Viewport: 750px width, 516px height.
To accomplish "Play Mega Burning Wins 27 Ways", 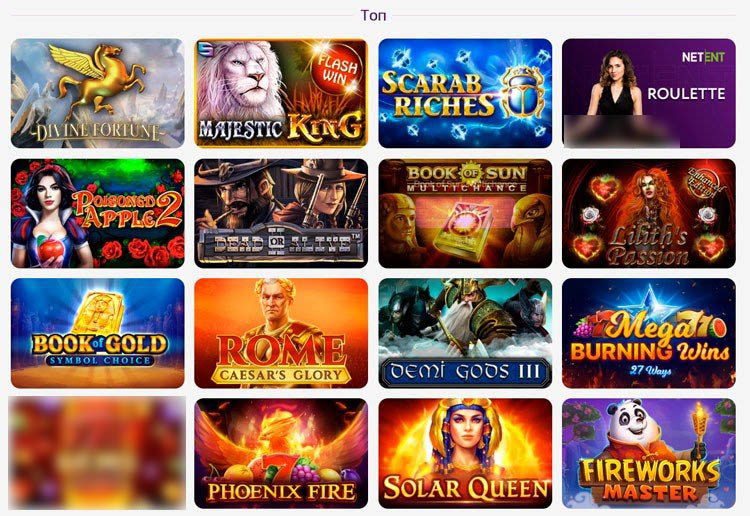I will tap(649, 333).
